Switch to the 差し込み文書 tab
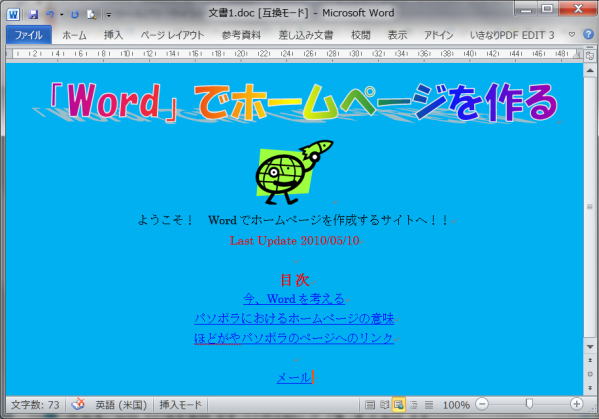Viewport: 599px width, 419px height. (x=306, y=35)
